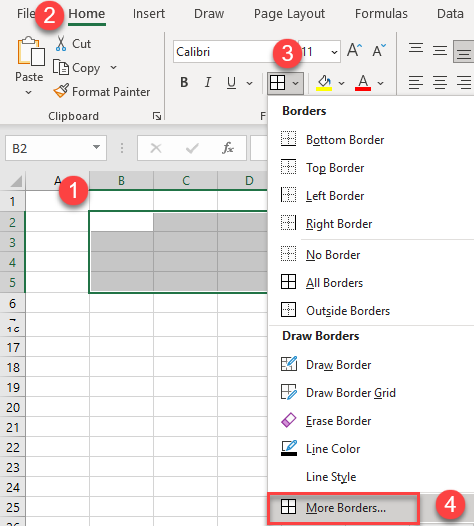Screen dimensions: 474x526
Task: Apply the yellow Fill Color bucket
Action: click(x=324, y=83)
